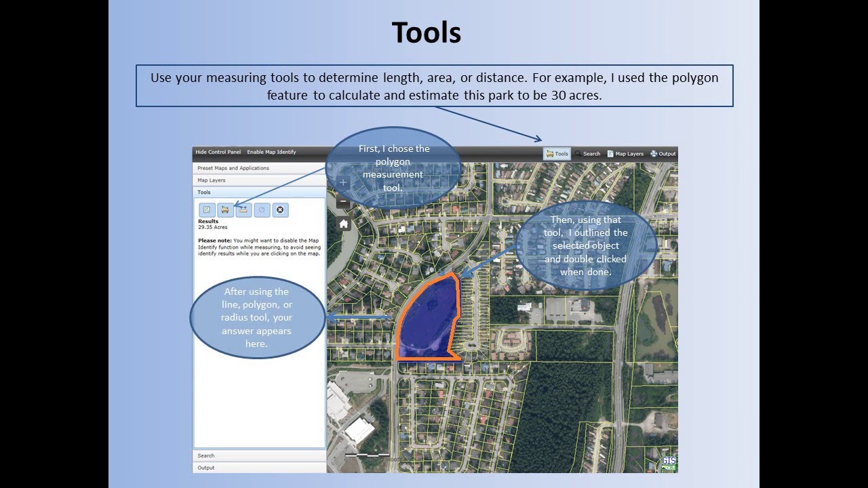Open Output from top toolbar

663,154
